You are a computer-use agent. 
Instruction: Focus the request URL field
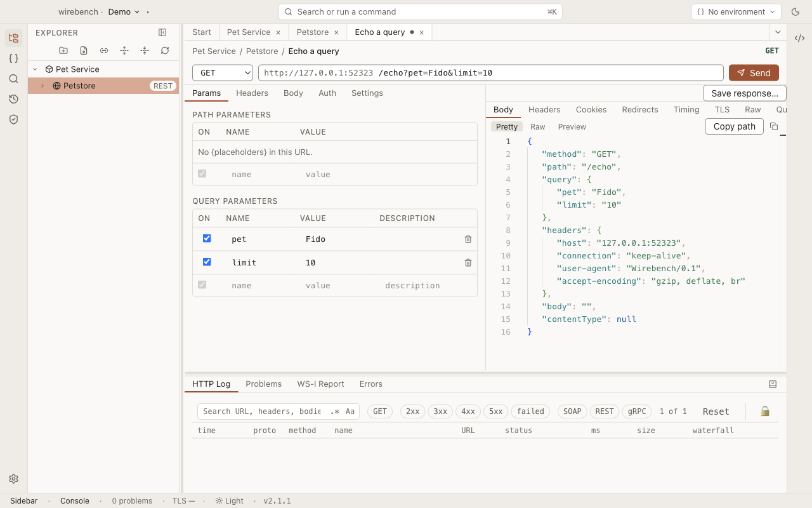click(491, 73)
